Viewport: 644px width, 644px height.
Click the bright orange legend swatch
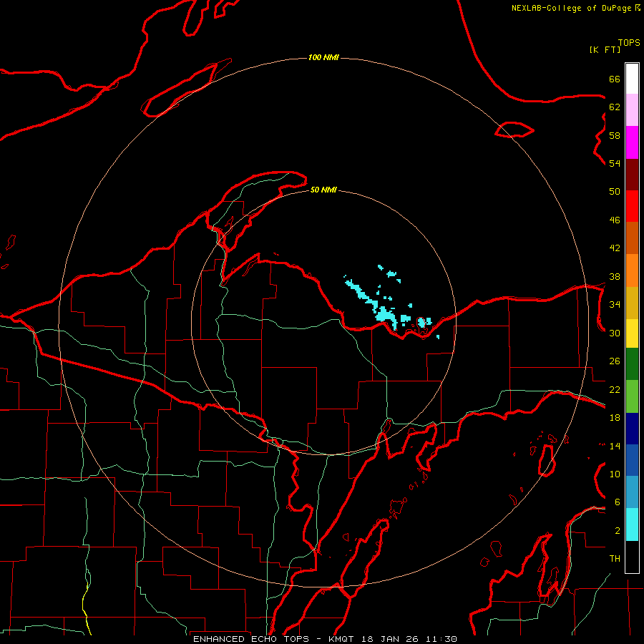632,270
